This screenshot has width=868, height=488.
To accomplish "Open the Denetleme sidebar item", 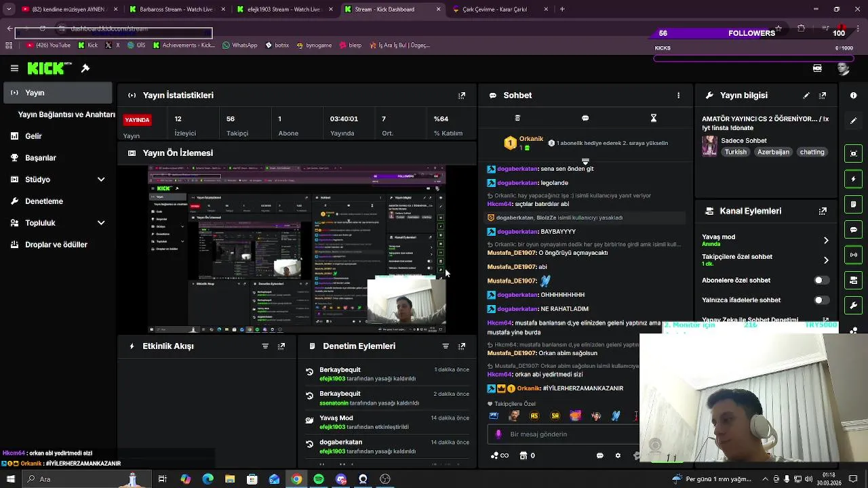I will (58, 201).
